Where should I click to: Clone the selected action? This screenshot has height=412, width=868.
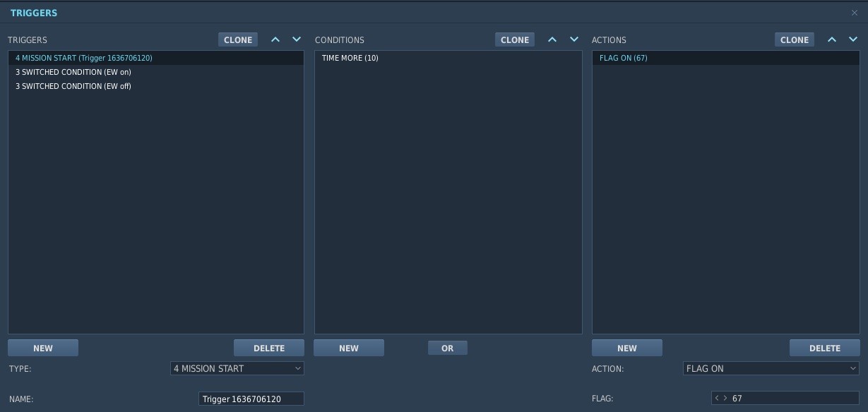[795, 40]
